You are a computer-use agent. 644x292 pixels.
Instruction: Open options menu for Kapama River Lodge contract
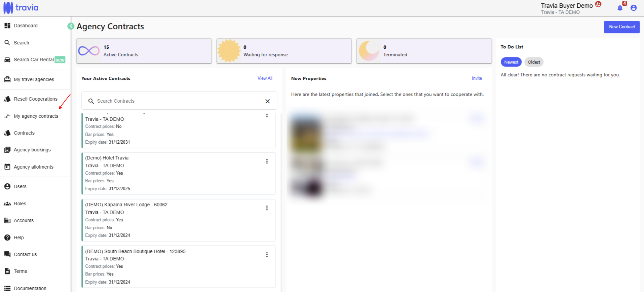tap(267, 208)
